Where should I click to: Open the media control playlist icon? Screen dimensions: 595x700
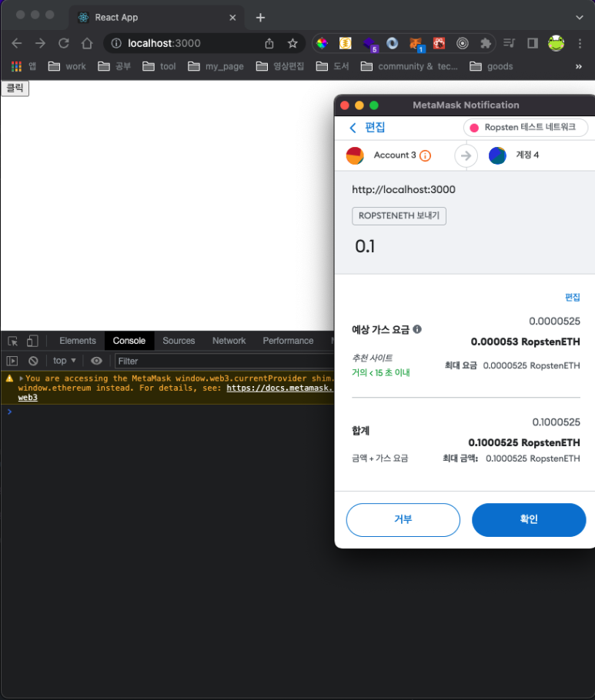(509, 43)
